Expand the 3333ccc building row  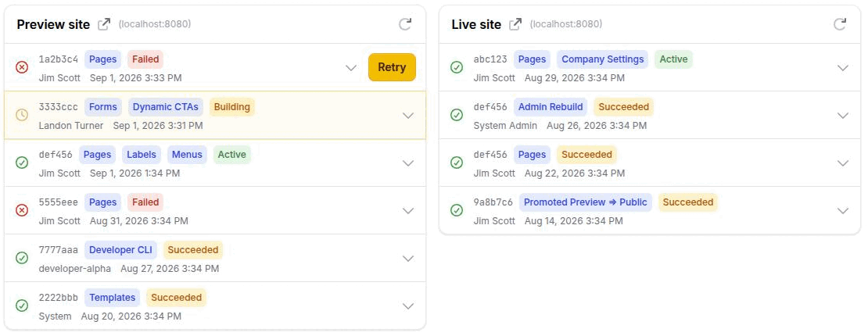[x=408, y=115]
